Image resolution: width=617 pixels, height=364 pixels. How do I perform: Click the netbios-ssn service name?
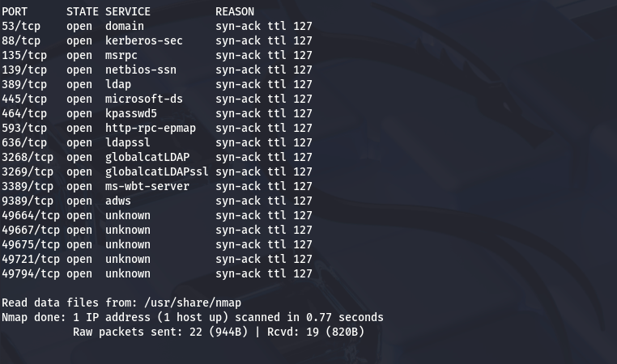[141, 70]
